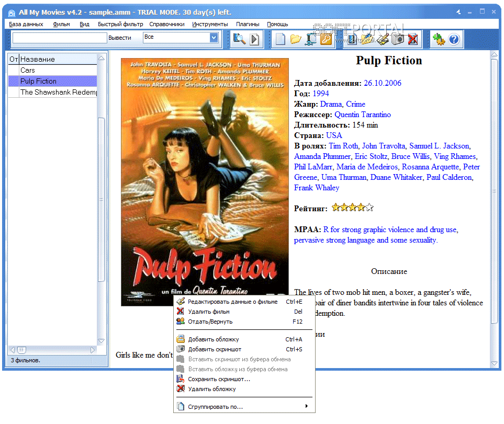Open the 'Справочники' menu

pos(167,24)
